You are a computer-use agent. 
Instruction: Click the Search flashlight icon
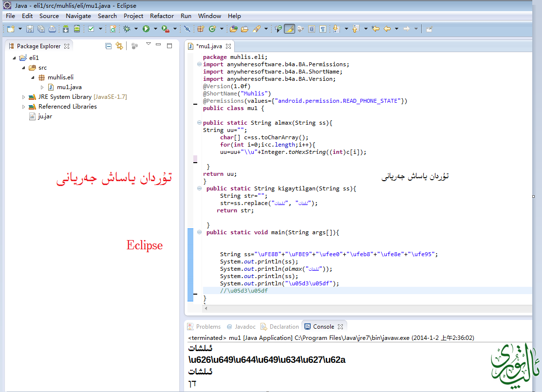257,29
